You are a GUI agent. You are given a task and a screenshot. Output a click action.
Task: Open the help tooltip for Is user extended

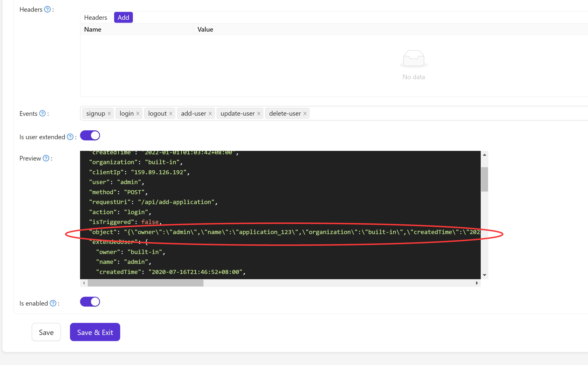point(70,137)
